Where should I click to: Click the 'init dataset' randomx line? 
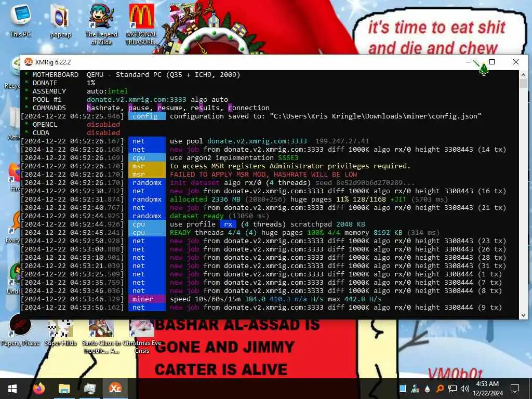pyautogui.click(x=292, y=182)
